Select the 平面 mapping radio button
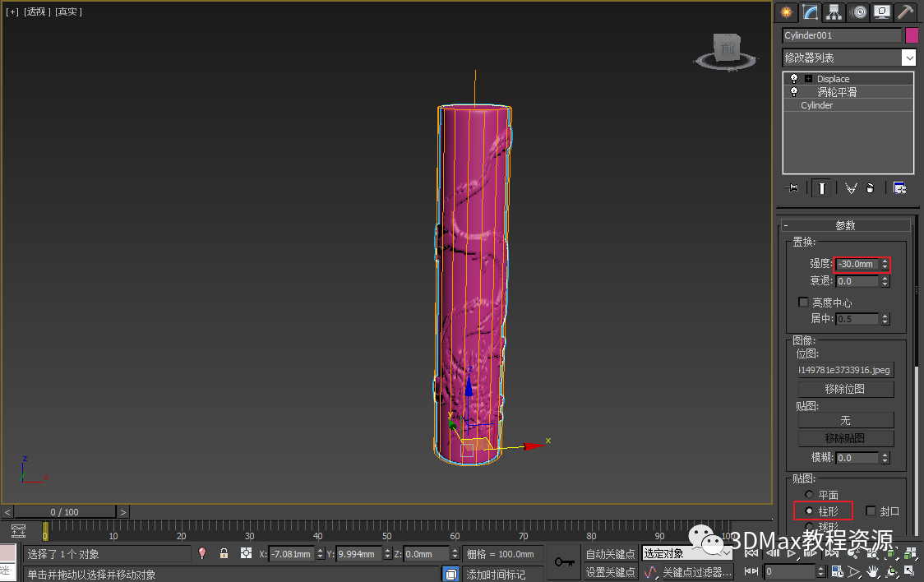Viewport: 924px width, 582px height. (809, 495)
